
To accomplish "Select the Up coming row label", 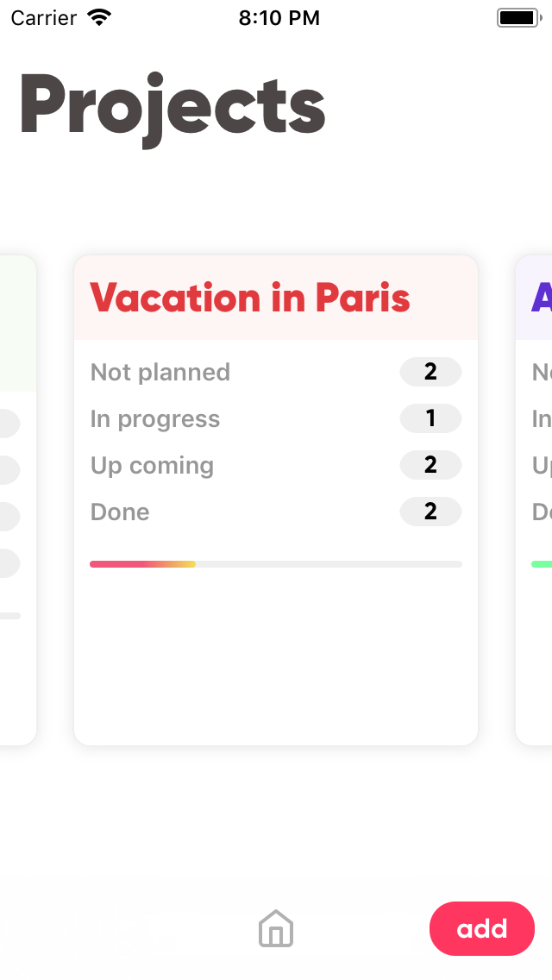I will click(x=152, y=466).
